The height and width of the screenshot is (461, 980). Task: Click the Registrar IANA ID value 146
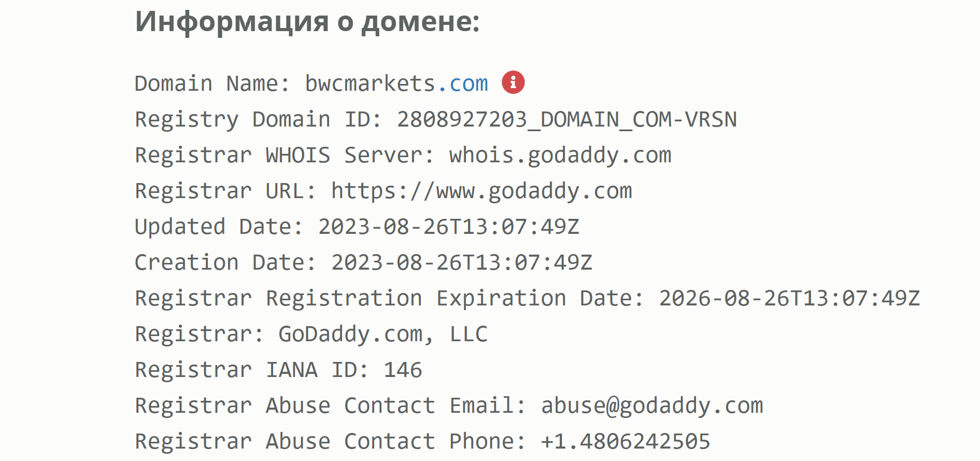tap(403, 370)
